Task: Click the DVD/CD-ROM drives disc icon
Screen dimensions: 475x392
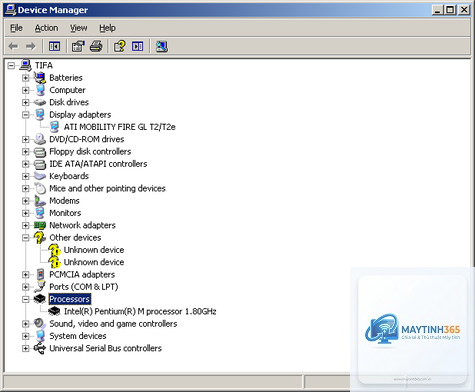Action: [40, 139]
